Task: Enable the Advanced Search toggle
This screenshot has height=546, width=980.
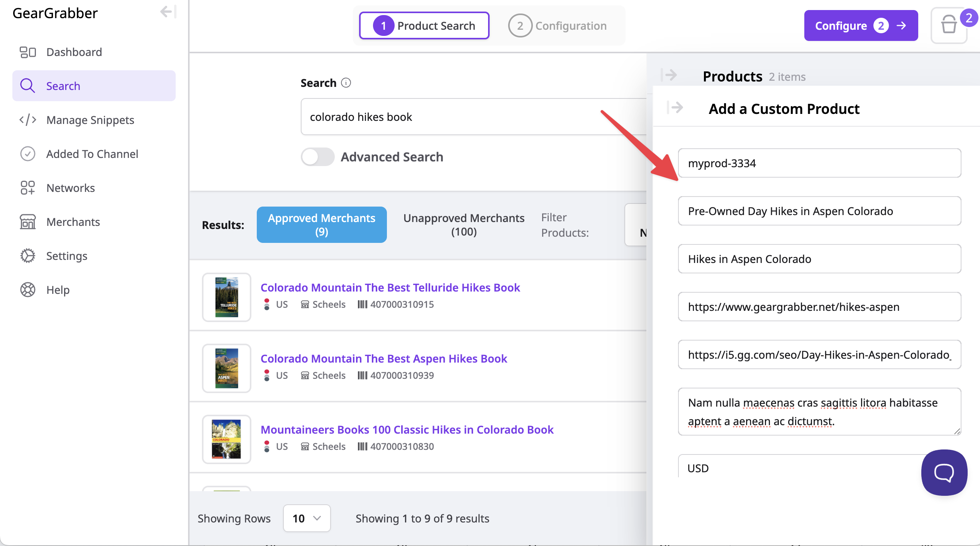Action: [317, 157]
